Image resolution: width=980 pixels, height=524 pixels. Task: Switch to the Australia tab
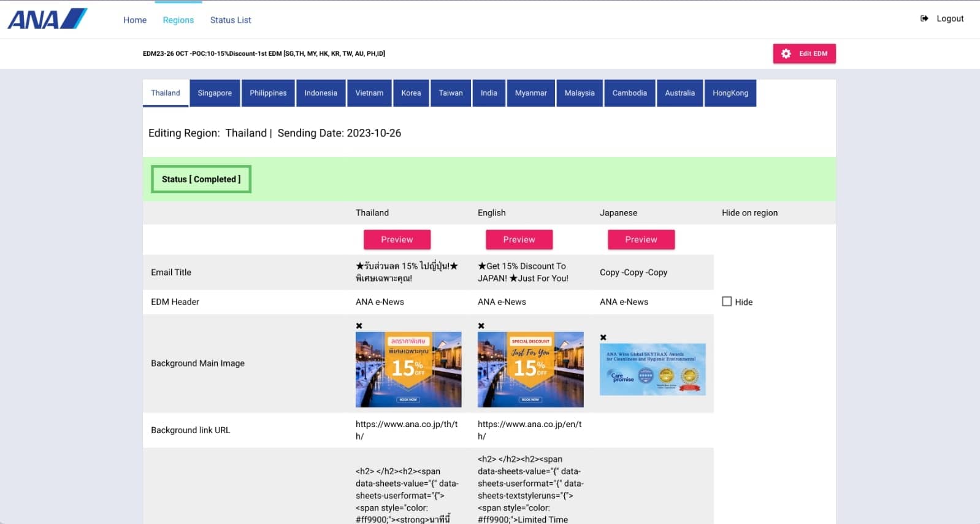(x=680, y=93)
